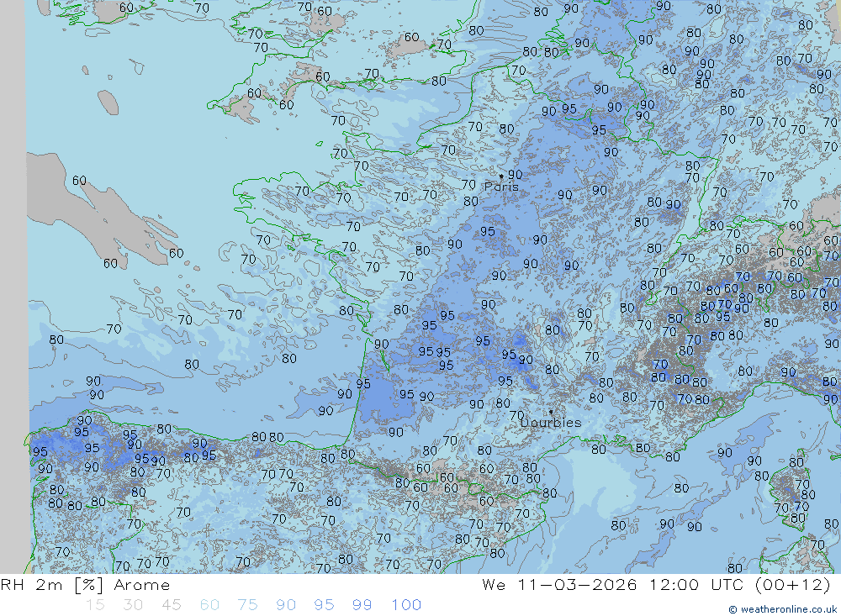This screenshot has width=841, height=616.
Task: Click the black dot above Lourbies
Action: tap(551, 412)
